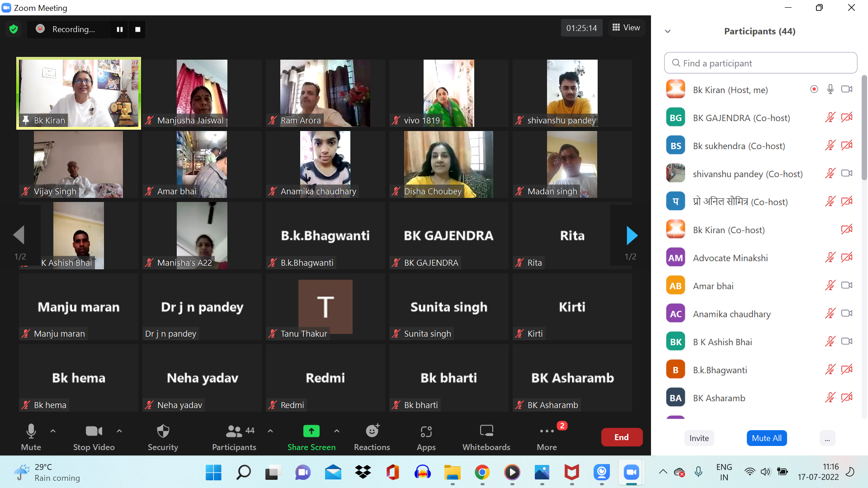Unmute Bk sukhendra in participants list
Image resolution: width=868 pixels, height=488 pixels.
point(830,145)
